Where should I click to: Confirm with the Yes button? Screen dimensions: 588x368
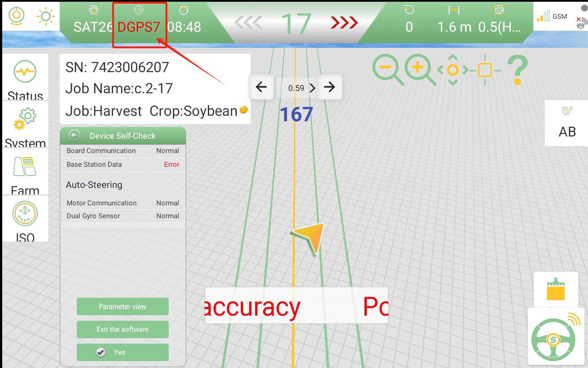pyautogui.click(x=122, y=352)
